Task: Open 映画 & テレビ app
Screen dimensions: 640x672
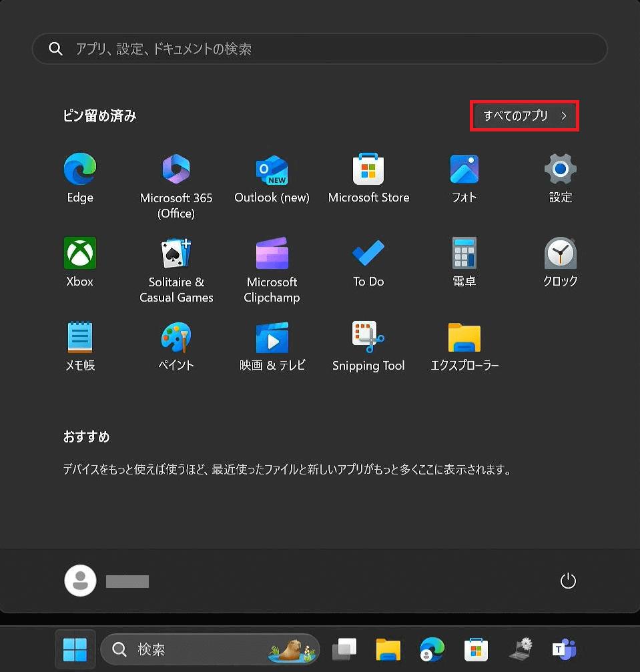Action: coord(272,346)
